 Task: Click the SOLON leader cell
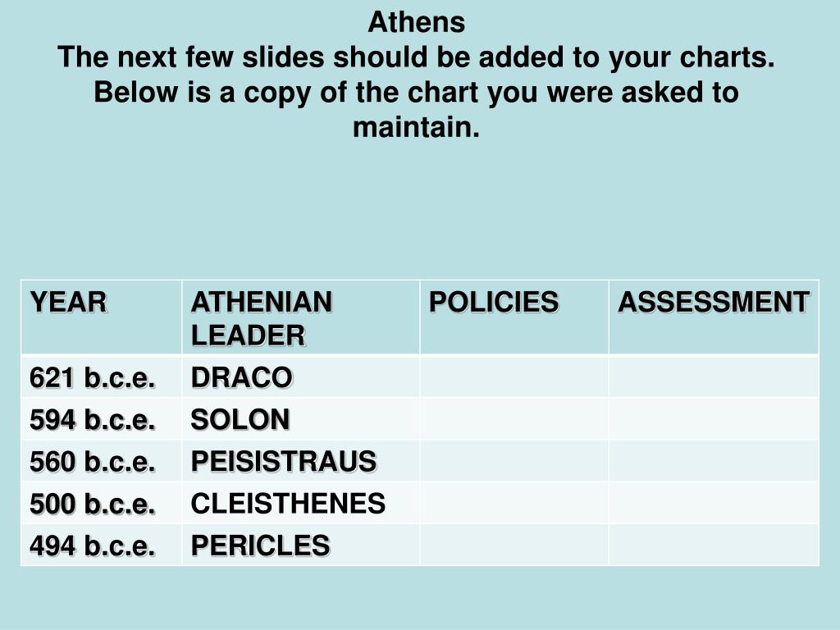[x=300, y=419]
